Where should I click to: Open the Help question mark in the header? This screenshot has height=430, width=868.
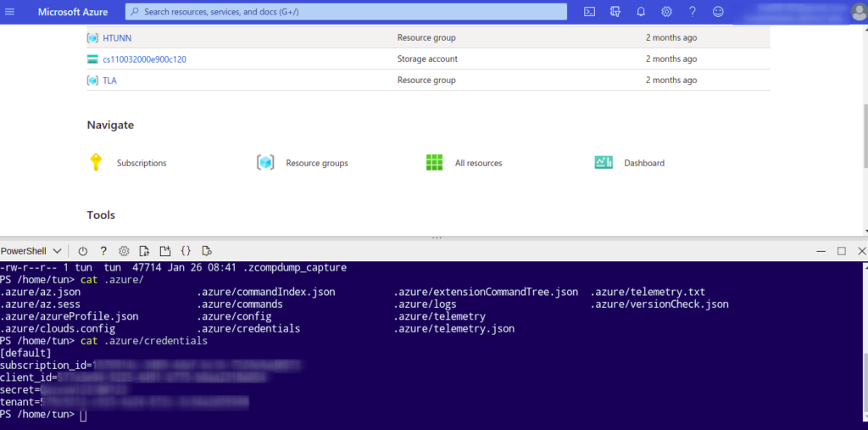point(693,12)
